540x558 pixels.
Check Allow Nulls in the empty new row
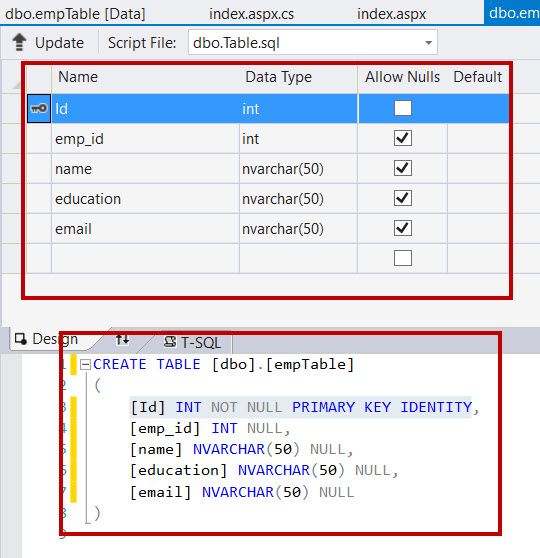click(x=403, y=258)
